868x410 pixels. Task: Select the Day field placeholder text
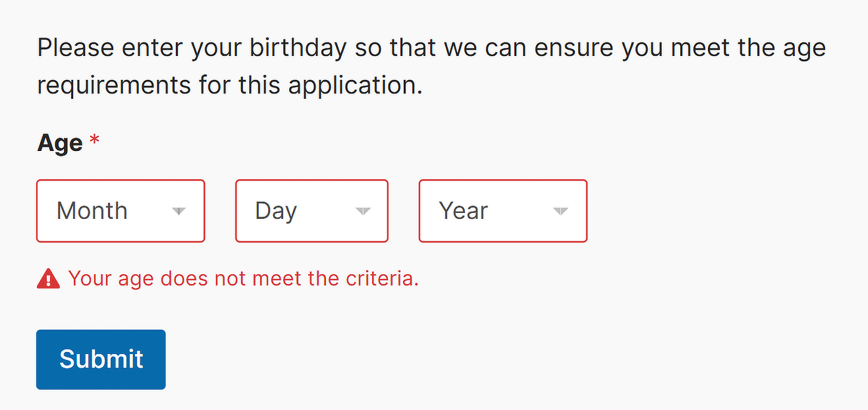pos(277,211)
